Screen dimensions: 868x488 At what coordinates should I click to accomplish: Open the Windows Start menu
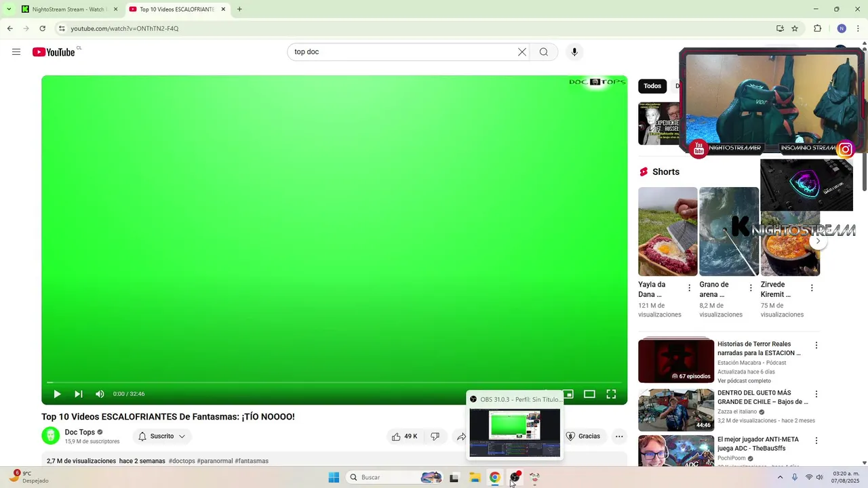(334, 478)
